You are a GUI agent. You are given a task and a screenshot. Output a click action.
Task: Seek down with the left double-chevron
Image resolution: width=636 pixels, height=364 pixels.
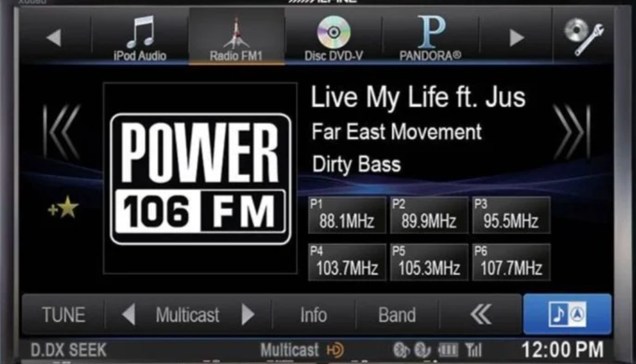coord(62,132)
